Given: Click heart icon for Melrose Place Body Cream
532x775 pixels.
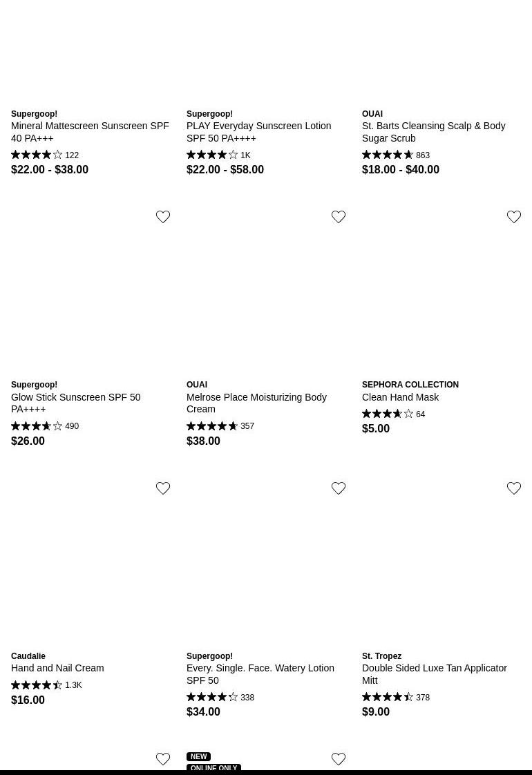Looking at the screenshot, I should point(339,217).
